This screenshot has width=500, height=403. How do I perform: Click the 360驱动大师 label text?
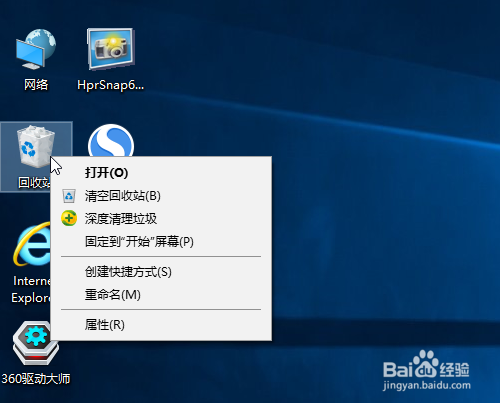[x=36, y=379]
